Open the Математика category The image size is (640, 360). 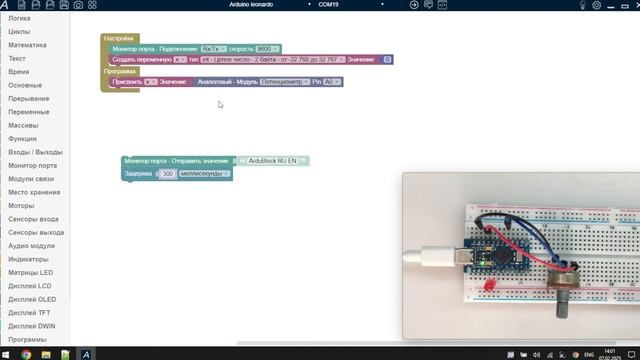click(x=27, y=45)
